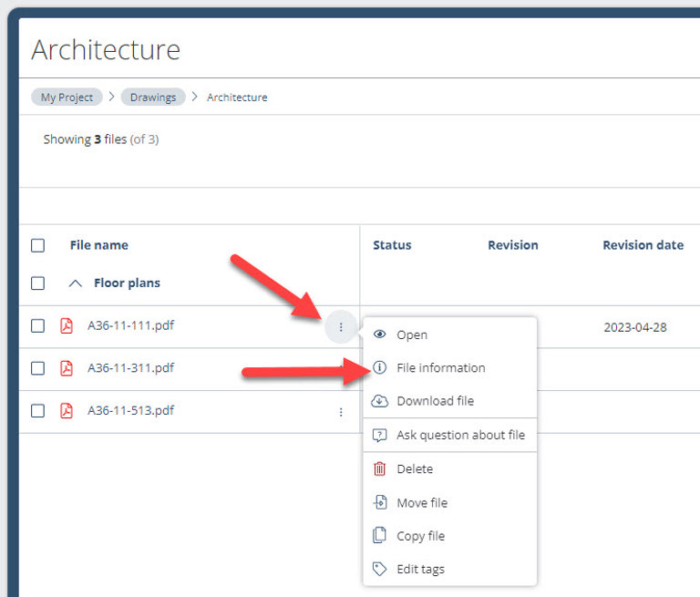Click the PDF icon for A36-11-513.pdf
Viewport: 700px width, 597px height.
pos(66,411)
